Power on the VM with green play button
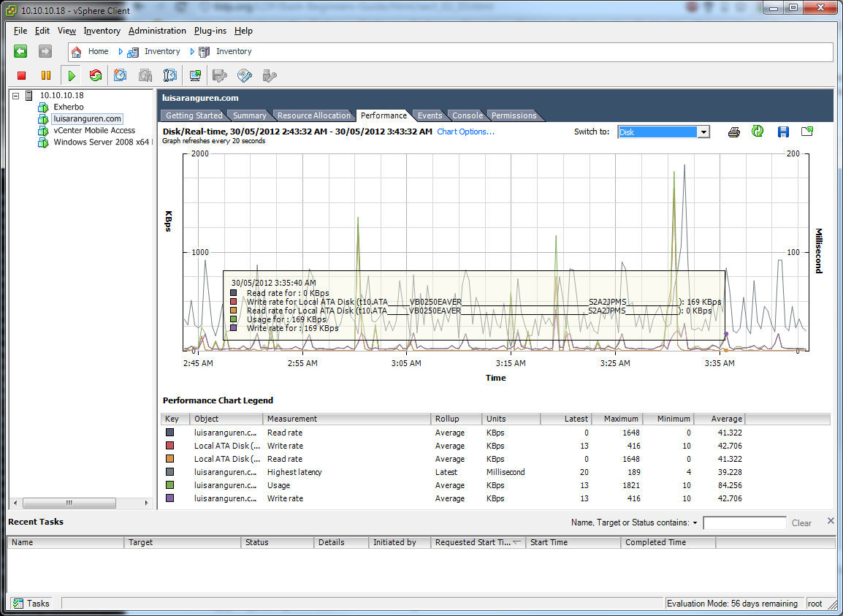 (71, 76)
